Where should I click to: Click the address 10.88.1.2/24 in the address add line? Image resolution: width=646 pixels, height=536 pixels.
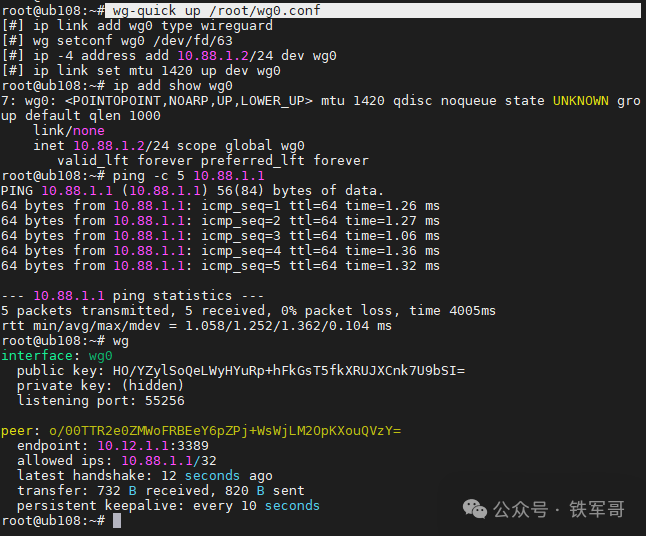225,56
